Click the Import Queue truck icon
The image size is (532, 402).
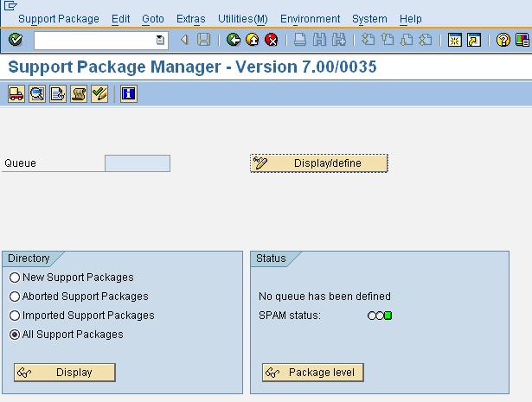16,93
